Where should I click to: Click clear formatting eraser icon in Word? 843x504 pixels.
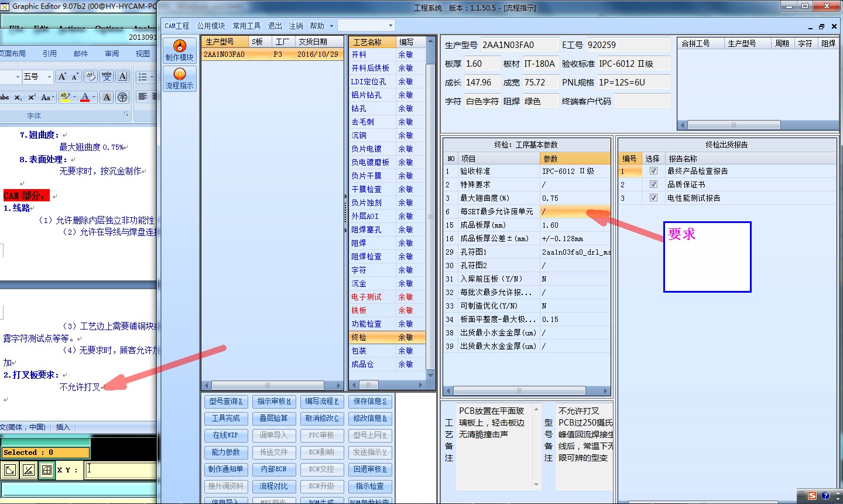coord(91,77)
